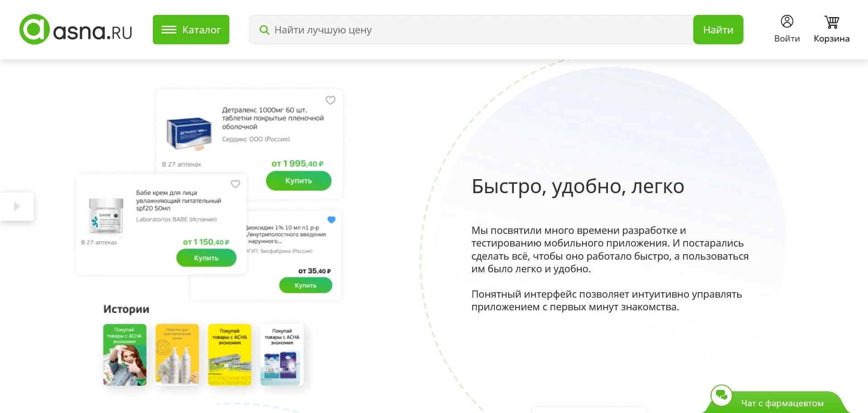The image size is (868, 413).
Task: Toggle the heart on the Бабе крем card
Action: point(235,184)
